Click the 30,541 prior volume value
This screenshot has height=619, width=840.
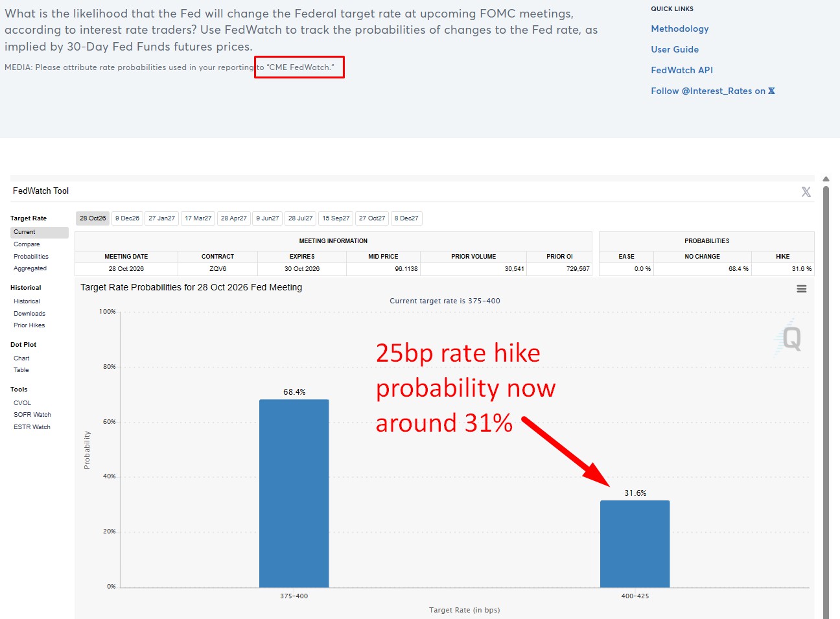coord(474,269)
